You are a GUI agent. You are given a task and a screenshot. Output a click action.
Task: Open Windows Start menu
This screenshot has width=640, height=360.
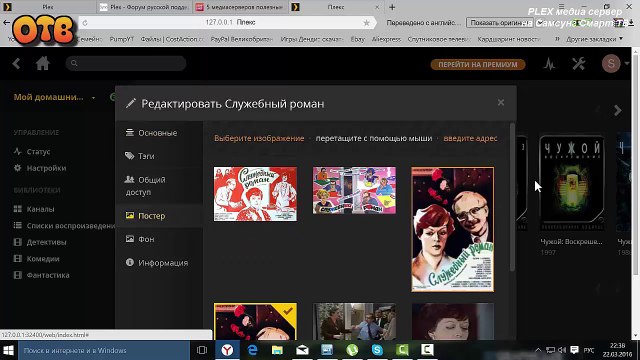(9, 350)
